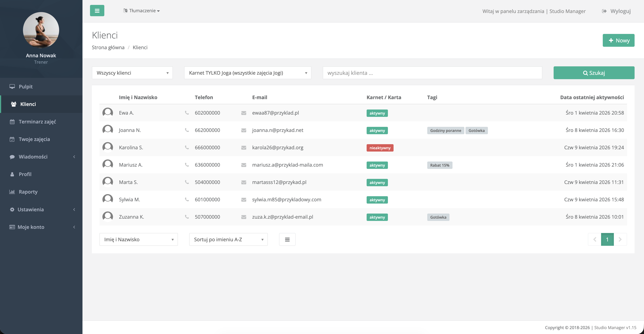Expand the Tłumaczenie language menu

[142, 11]
